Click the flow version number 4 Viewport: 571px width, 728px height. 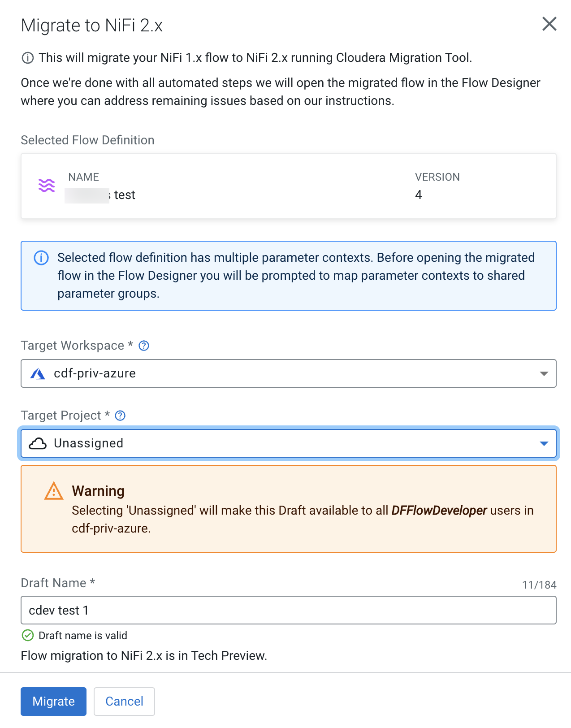coord(419,195)
